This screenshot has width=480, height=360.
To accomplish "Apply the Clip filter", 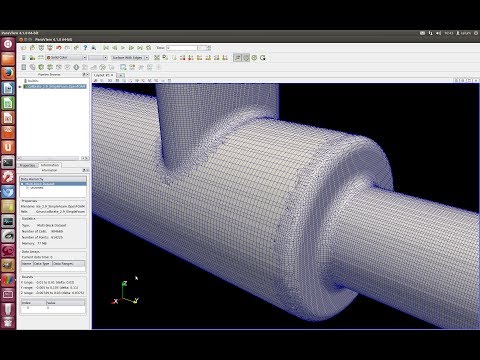I will (x=41, y=67).
